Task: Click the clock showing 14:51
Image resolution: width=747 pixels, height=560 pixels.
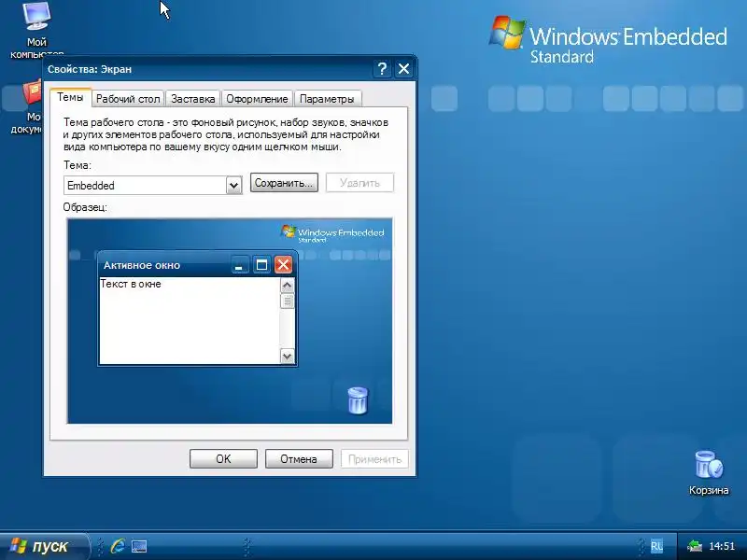Action: pos(722,546)
